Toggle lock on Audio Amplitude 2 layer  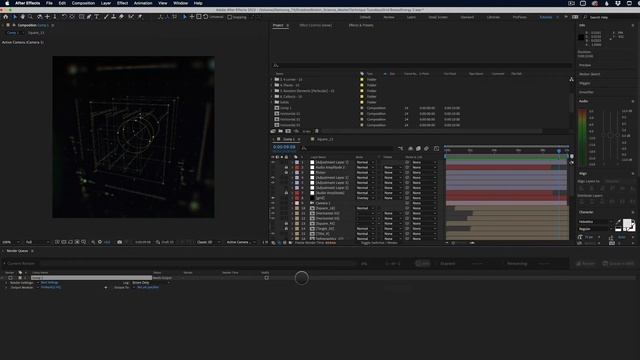coord(286,167)
